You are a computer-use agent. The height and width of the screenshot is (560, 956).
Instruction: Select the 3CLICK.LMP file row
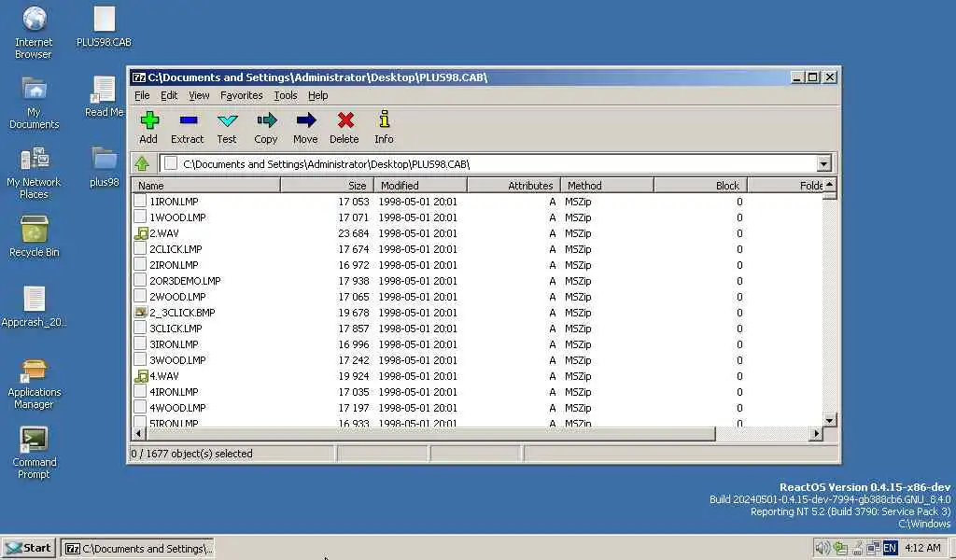[x=477, y=329]
